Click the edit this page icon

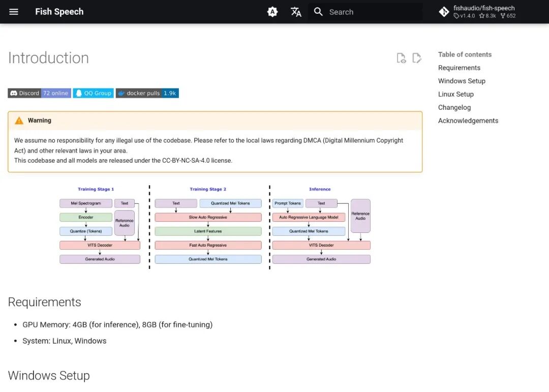(x=417, y=58)
